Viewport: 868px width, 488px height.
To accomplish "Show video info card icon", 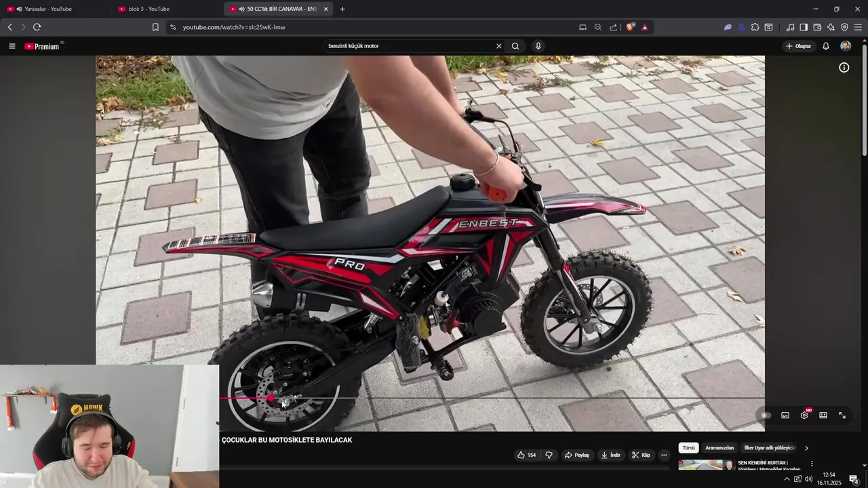I will [x=844, y=68].
